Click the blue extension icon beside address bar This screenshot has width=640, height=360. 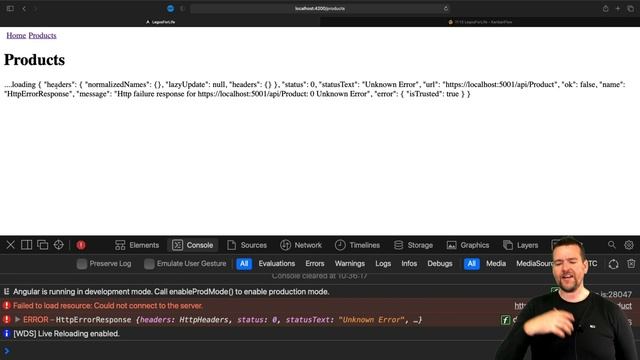(171, 9)
